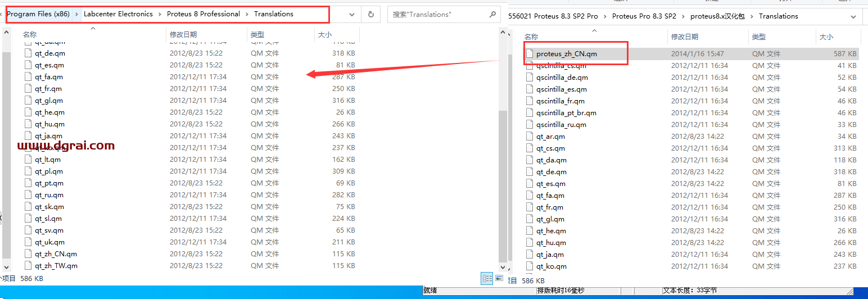This screenshot has width=868, height=299.
Task: Expand chevron after Program Files (x86)
Action: (77, 14)
